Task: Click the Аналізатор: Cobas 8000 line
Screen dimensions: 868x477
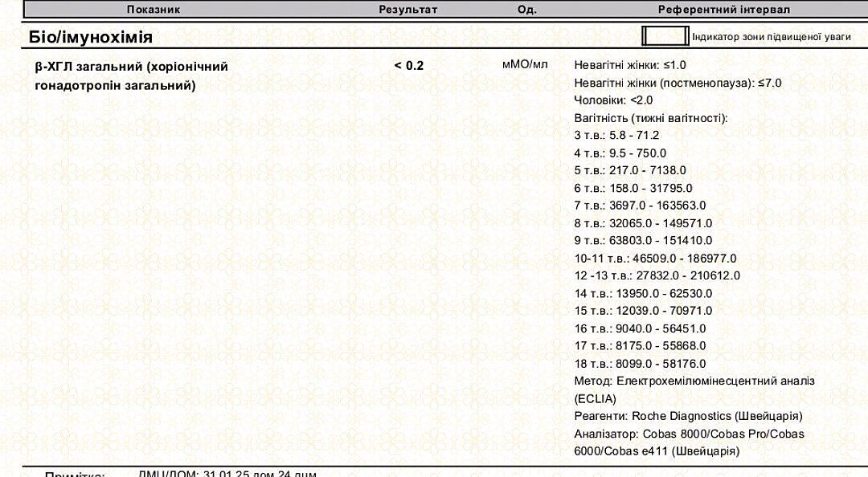Action: pos(689,434)
